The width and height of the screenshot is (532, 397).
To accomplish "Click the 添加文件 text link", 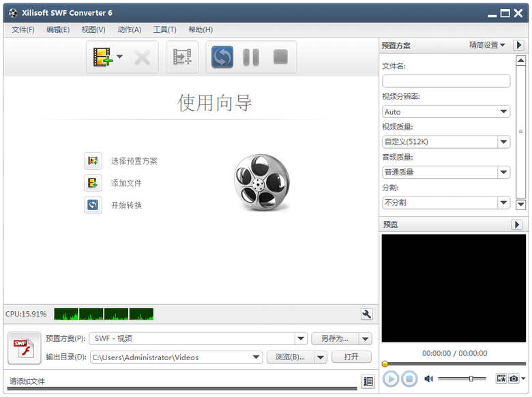I will (x=126, y=183).
